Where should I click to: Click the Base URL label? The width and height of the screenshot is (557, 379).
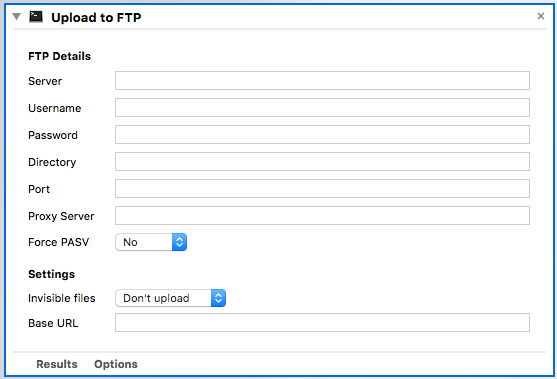point(53,323)
